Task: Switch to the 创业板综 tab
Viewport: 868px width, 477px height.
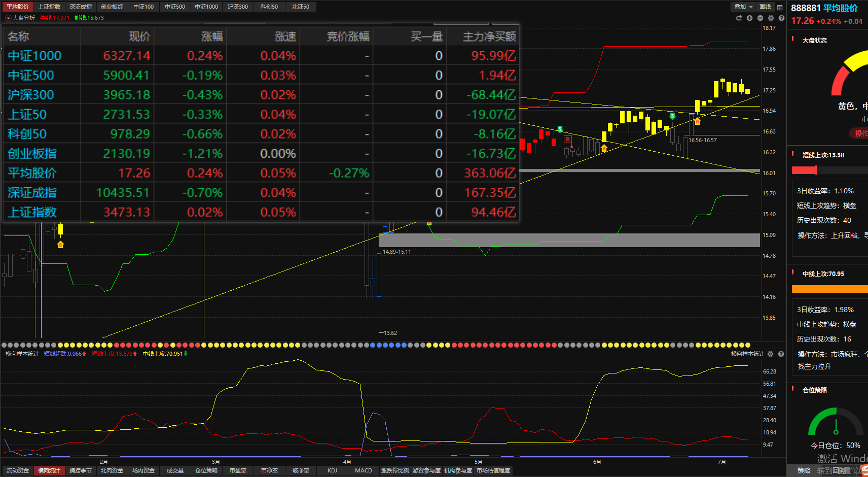Action: tap(112, 7)
